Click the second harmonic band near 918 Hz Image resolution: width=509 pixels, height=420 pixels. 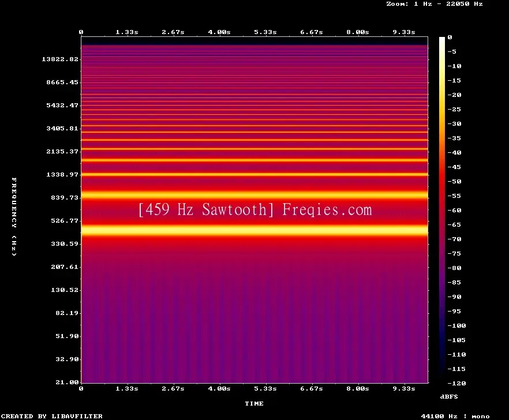tap(254, 195)
